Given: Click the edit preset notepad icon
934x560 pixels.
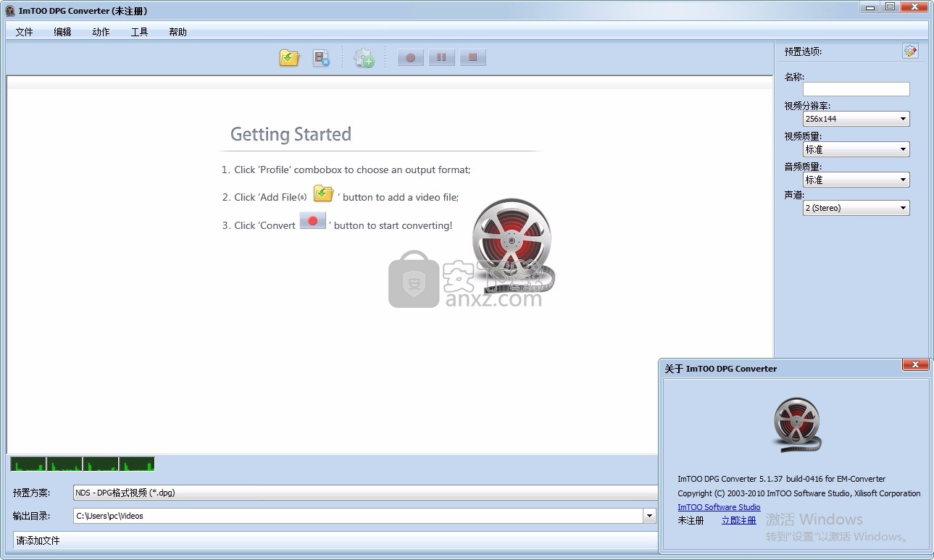Looking at the screenshot, I should pos(910,51).
